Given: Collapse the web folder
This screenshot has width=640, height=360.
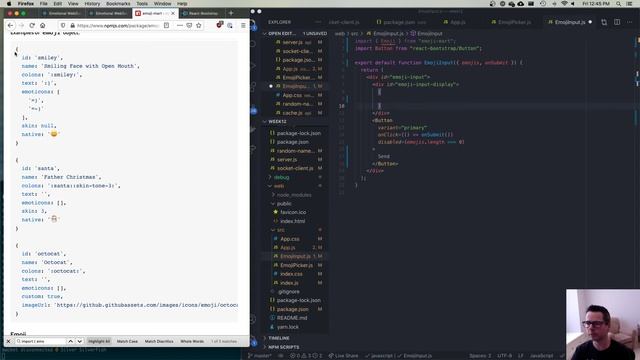Looking at the screenshot, I should coord(279,186).
